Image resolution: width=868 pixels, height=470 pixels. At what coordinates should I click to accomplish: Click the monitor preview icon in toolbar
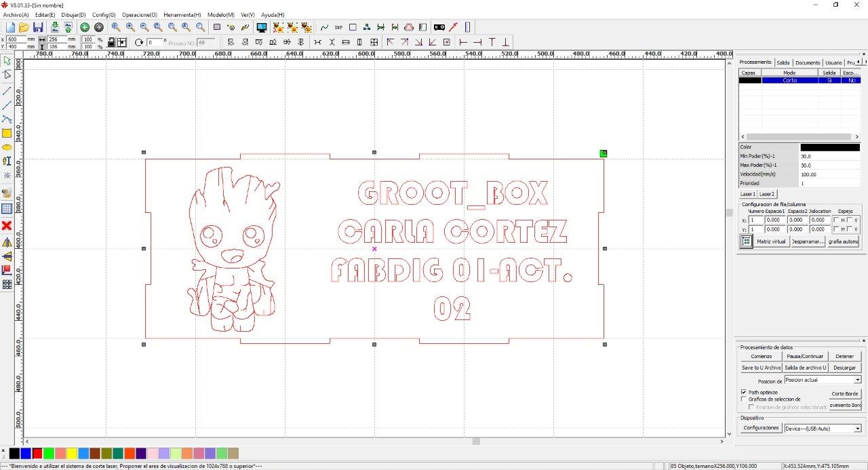click(x=261, y=27)
